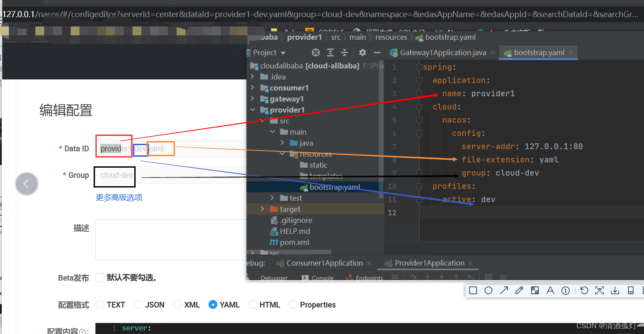644x334 pixels.
Task: Select the ellipse annotation tool
Action: point(488,290)
